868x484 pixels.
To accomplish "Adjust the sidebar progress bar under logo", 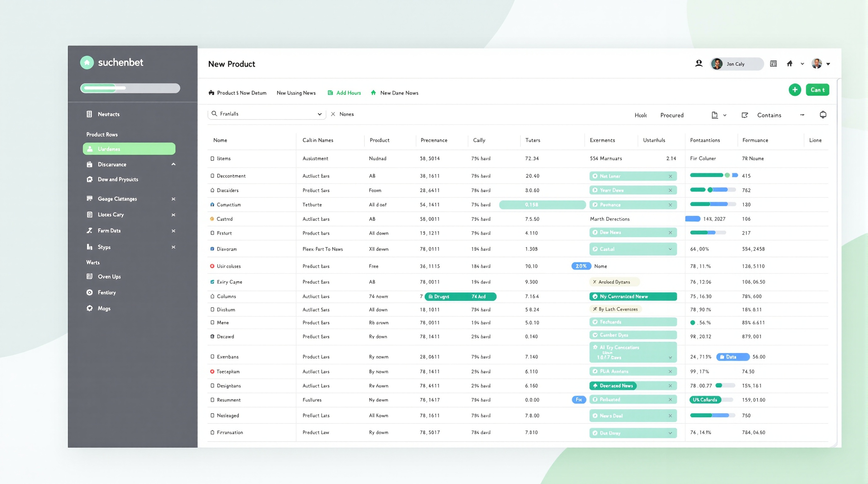I will click(130, 88).
